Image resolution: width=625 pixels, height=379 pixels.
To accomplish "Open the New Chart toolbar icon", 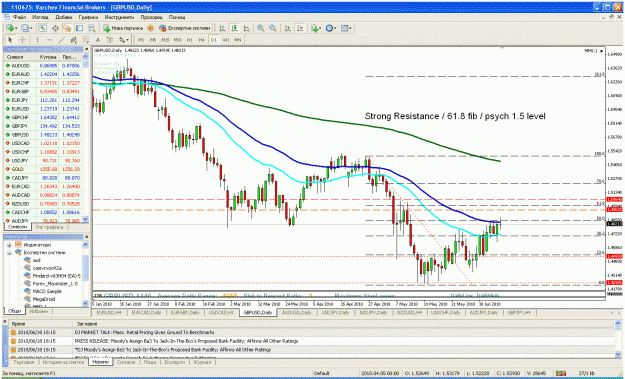I will coord(11,28).
